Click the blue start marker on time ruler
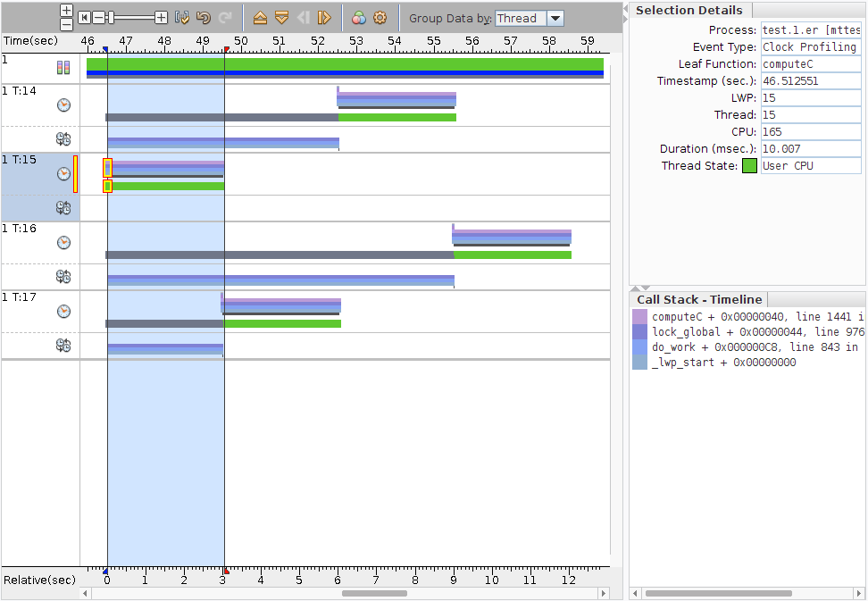The width and height of the screenshot is (868, 601). [x=105, y=50]
